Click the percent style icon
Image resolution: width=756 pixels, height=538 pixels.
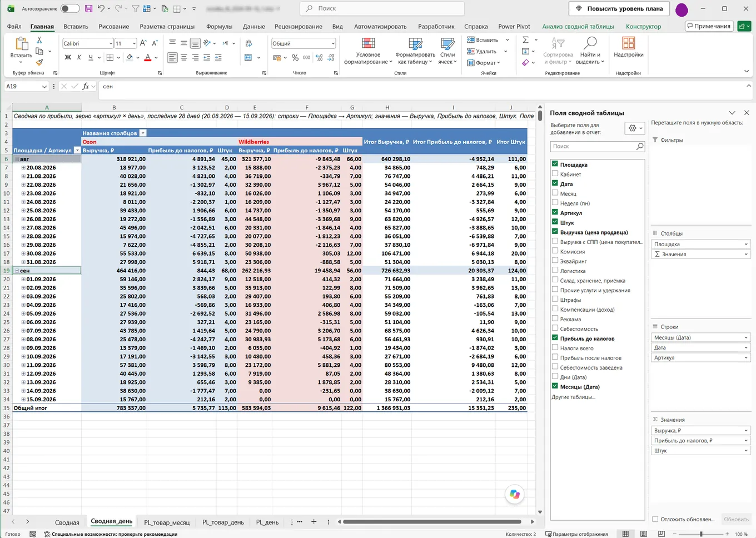point(295,58)
